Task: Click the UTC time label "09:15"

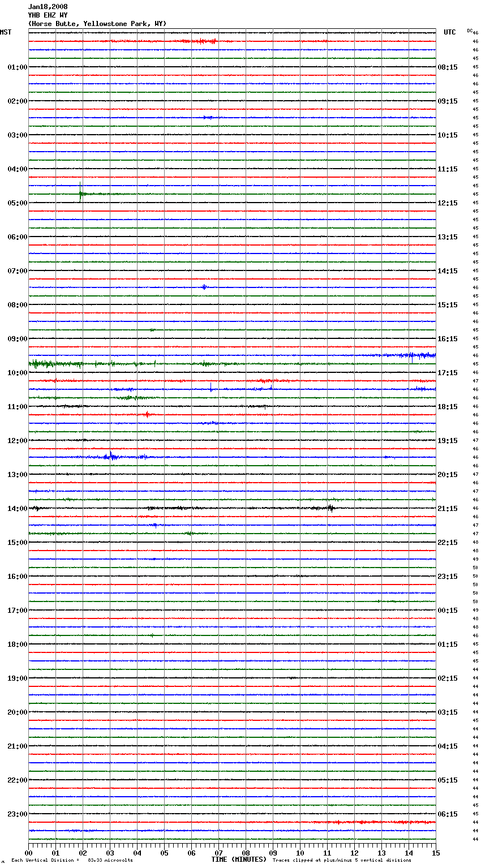Action: [x=448, y=101]
